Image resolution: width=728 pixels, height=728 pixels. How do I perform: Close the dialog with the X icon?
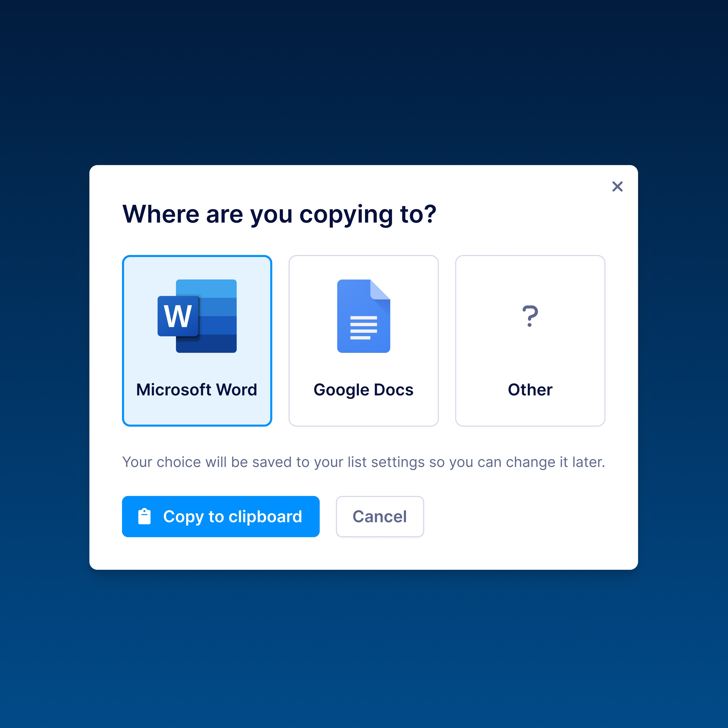tap(617, 186)
